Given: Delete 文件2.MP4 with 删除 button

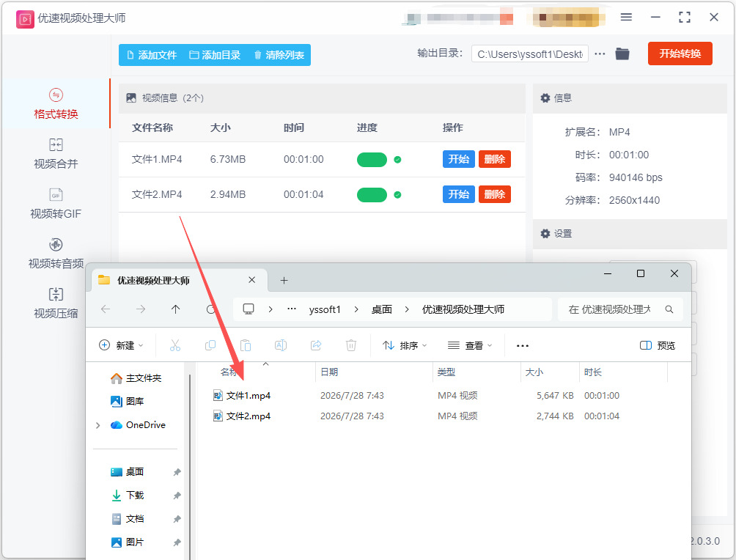Looking at the screenshot, I should [x=495, y=194].
